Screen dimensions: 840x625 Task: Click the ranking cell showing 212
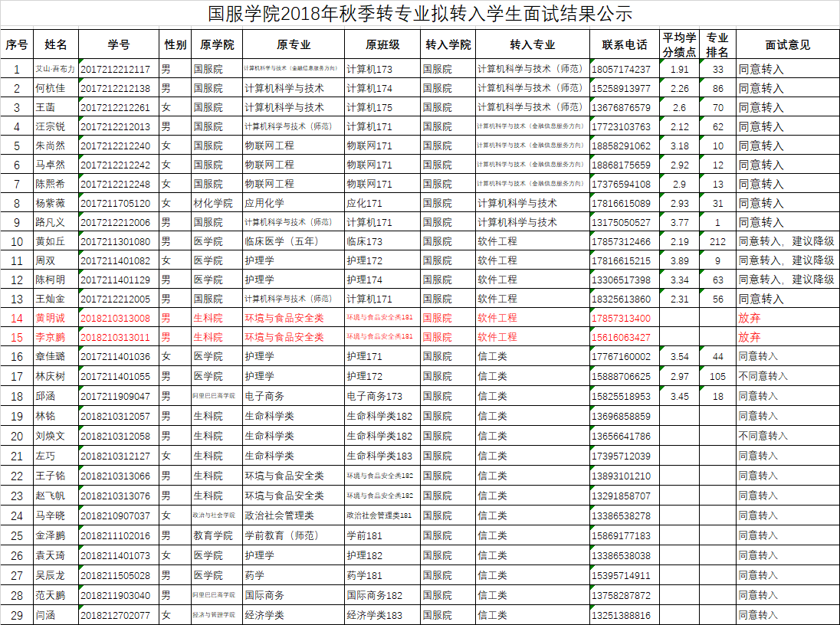click(717, 241)
